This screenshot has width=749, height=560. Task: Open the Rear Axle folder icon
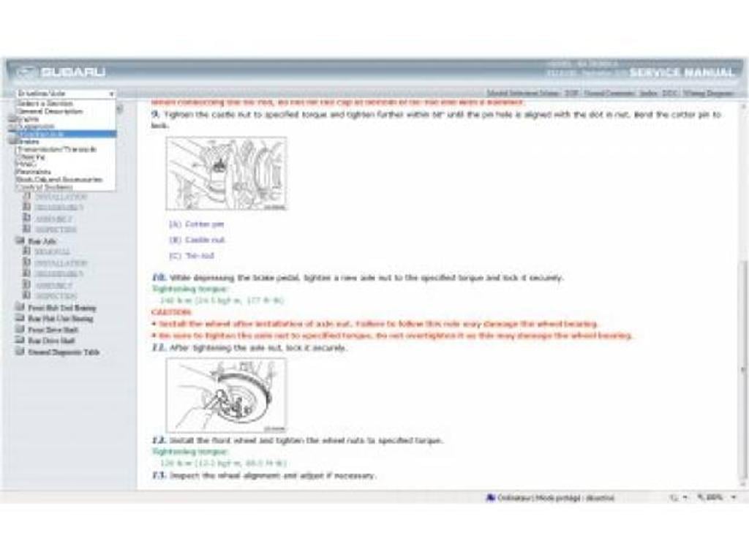(x=20, y=241)
